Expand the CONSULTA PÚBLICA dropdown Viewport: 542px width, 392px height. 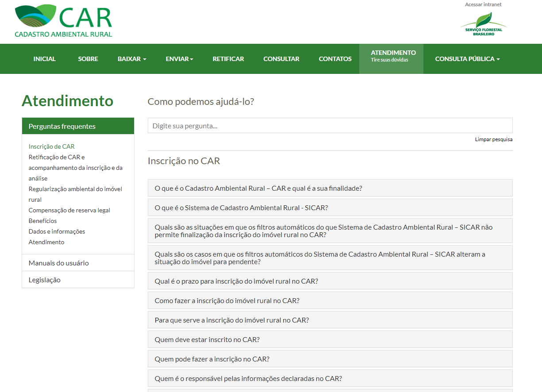click(467, 58)
